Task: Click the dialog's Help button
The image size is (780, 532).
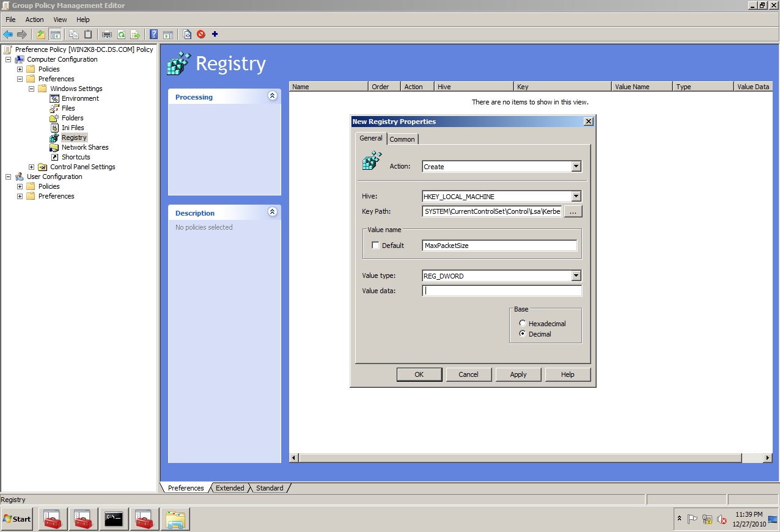Action: pos(567,374)
